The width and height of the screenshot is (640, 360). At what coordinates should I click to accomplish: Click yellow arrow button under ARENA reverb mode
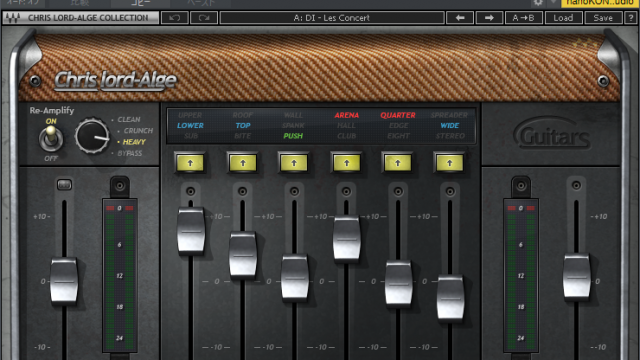347,163
